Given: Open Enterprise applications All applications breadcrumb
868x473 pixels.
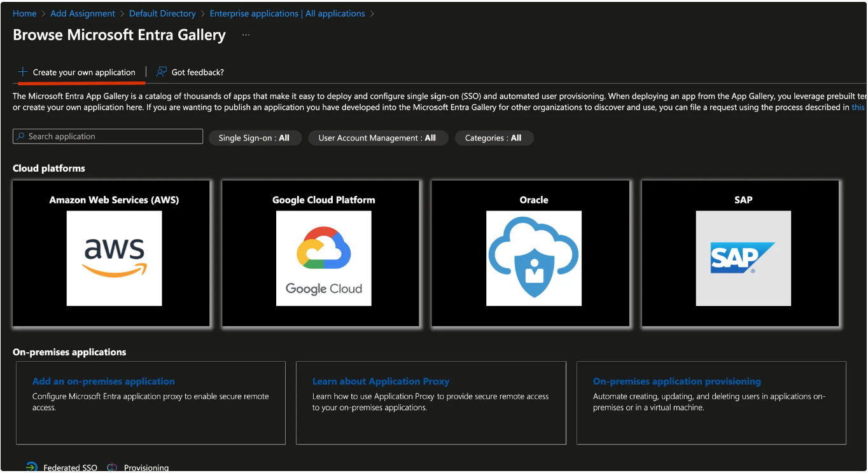Looking at the screenshot, I should (288, 13).
